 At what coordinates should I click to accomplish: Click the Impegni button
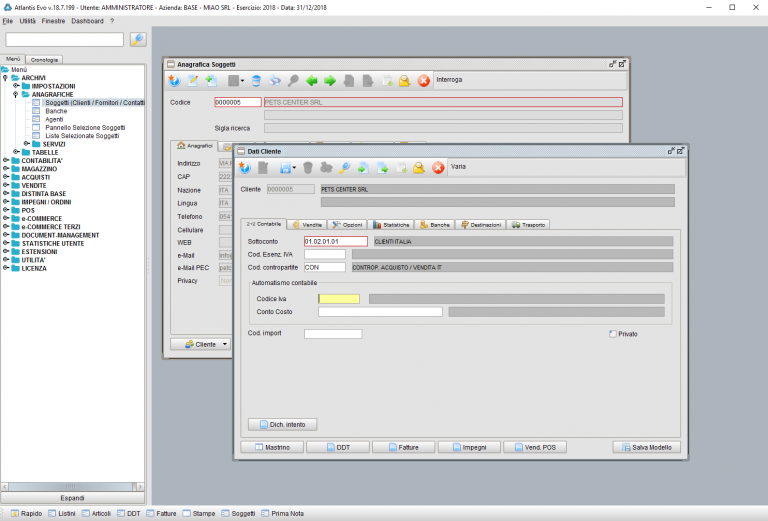469,447
